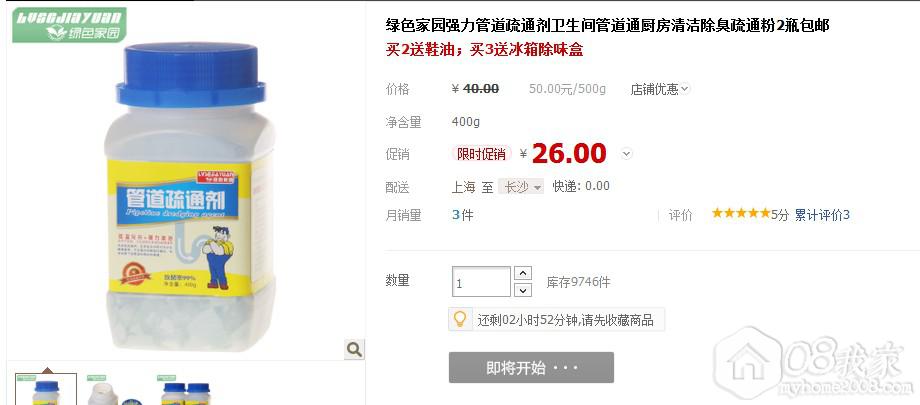The image size is (920, 405).
Task: Click the five-star rating icons
Action: (x=740, y=214)
